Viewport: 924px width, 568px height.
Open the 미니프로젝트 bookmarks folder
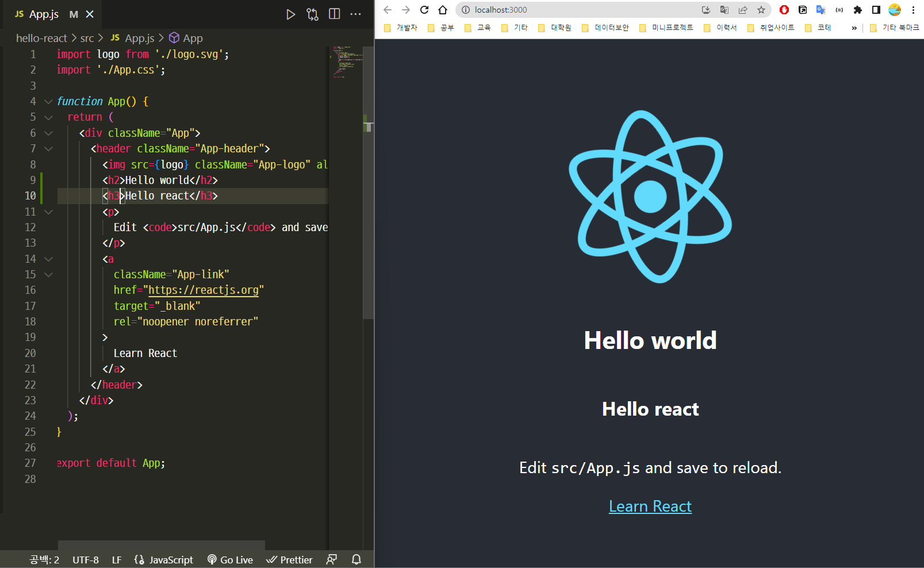[x=666, y=28]
